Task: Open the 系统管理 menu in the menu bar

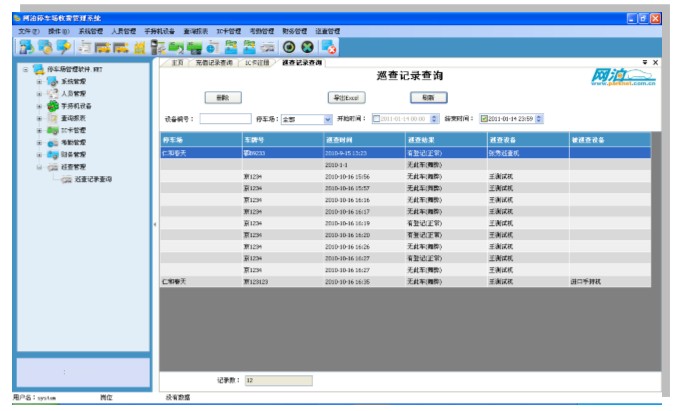Action: pyautogui.click(x=91, y=31)
